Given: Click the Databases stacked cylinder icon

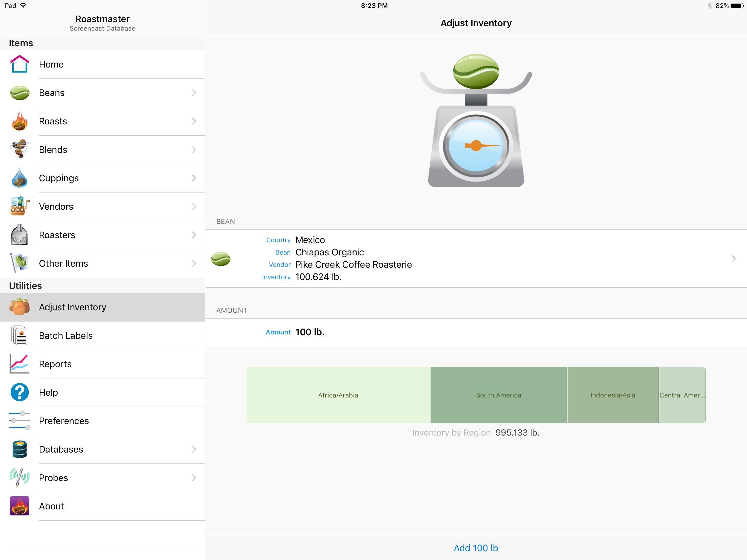Looking at the screenshot, I should [x=20, y=449].
